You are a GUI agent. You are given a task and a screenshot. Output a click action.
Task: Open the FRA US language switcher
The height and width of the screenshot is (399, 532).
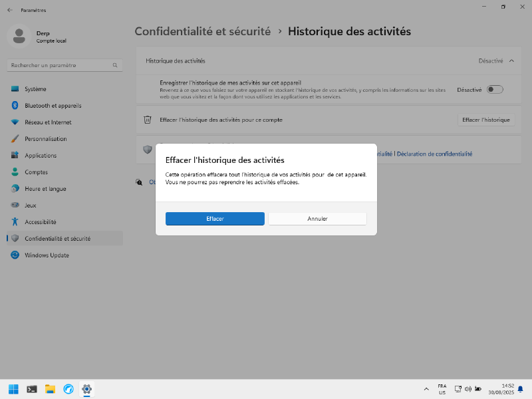pyautogui.click(x=442, y=389)
